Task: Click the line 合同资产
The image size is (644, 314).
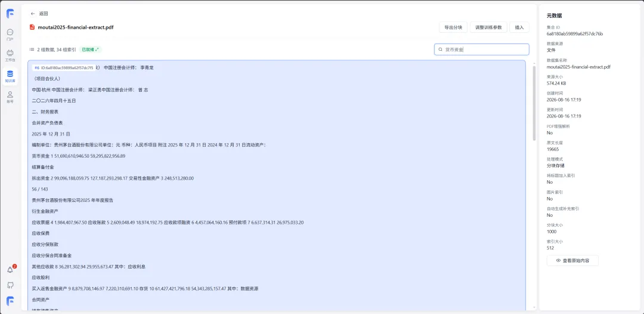Action: (41, 300)
